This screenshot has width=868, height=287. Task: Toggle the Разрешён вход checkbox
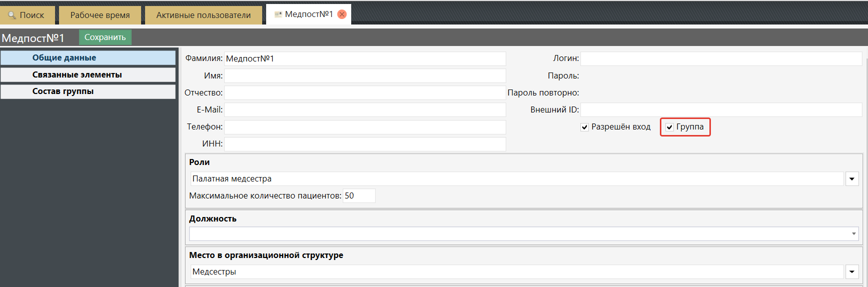(x=584, y=127)
